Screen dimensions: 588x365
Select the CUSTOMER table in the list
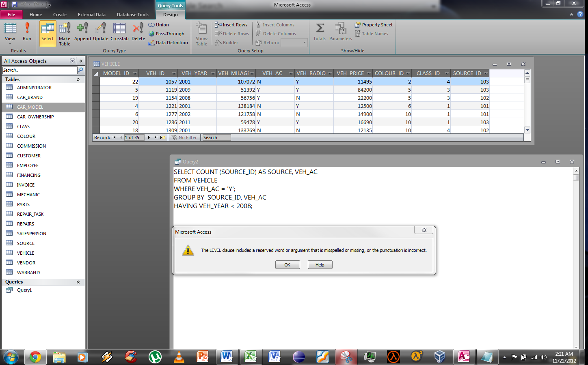[29, 156]
